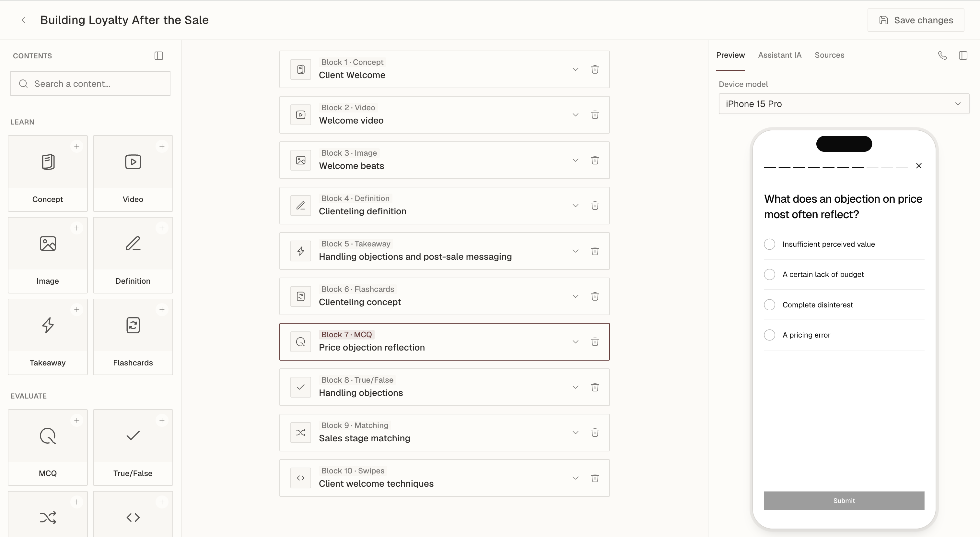Expand the Welcome video block

pos(575,114)
